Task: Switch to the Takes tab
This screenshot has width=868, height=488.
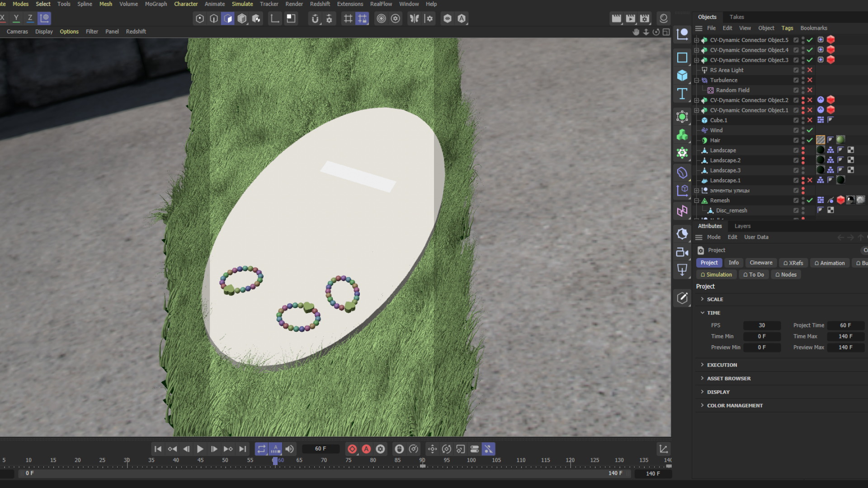Action: pos(736,17)
